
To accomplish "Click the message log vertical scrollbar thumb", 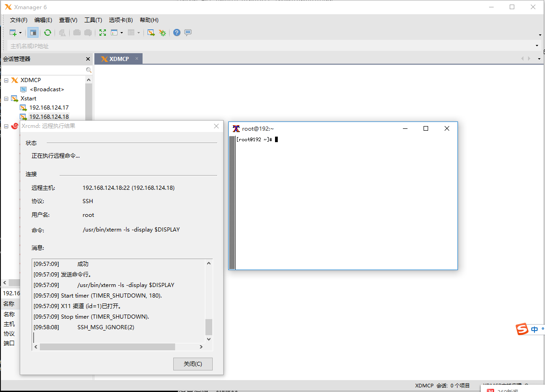I will pos(209,326).
